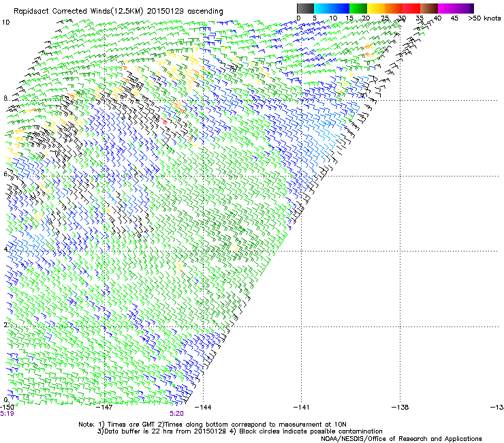Image resolution: width=504 pixels, height=443 pixels.
Task: Click the longitude label '-147'
Action: 104,408
